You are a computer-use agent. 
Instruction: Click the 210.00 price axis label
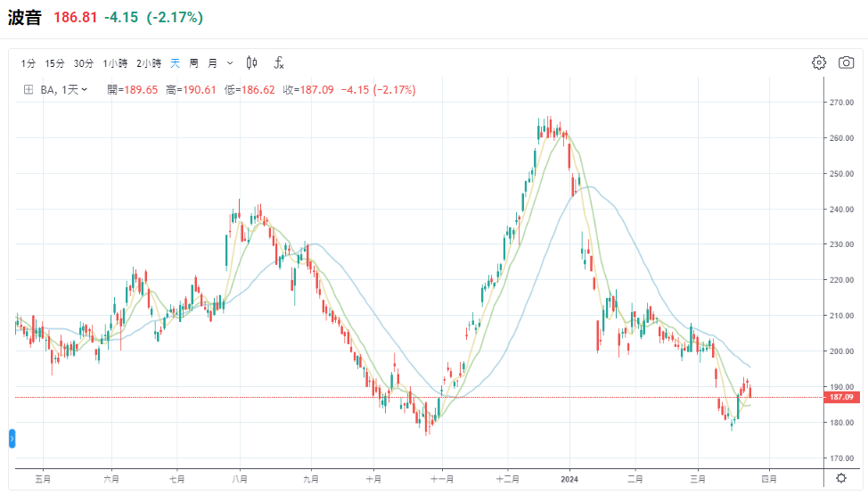[x=841, y=316]
